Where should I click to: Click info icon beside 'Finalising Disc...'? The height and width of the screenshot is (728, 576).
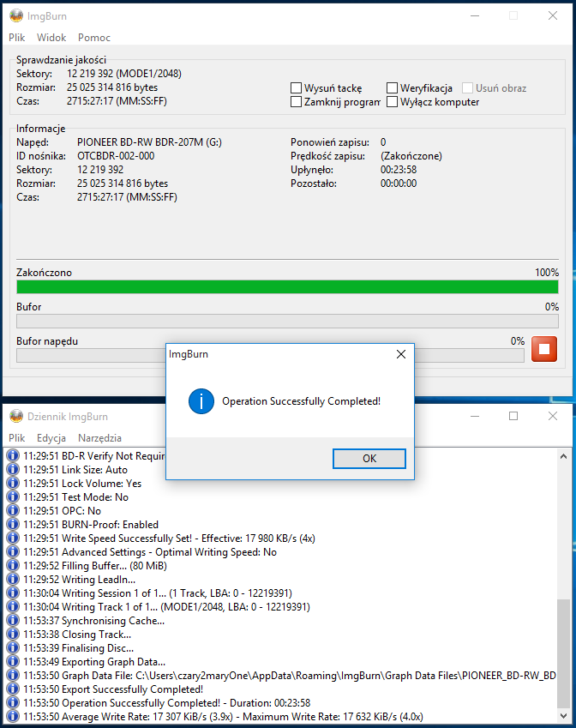tap(13, 647)
